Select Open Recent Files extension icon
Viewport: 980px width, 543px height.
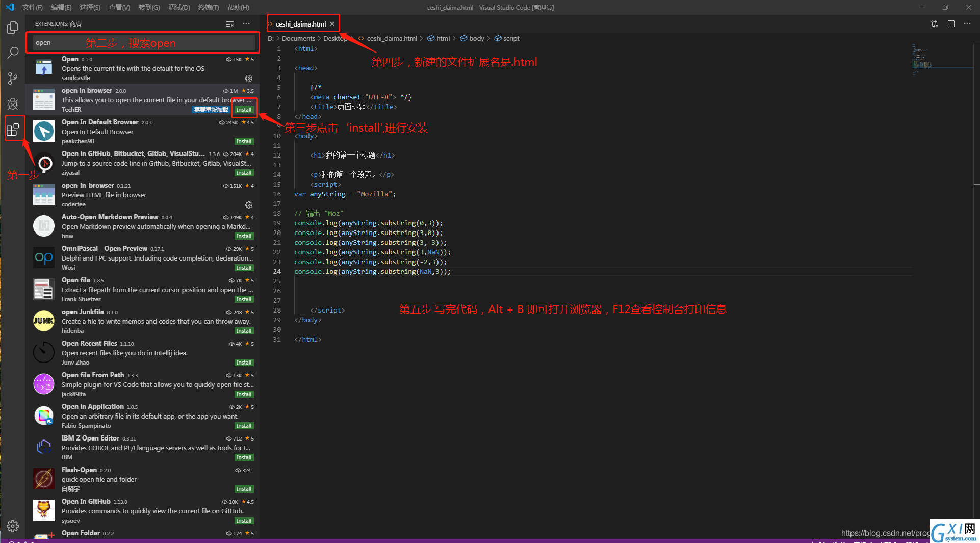(44, 353)
